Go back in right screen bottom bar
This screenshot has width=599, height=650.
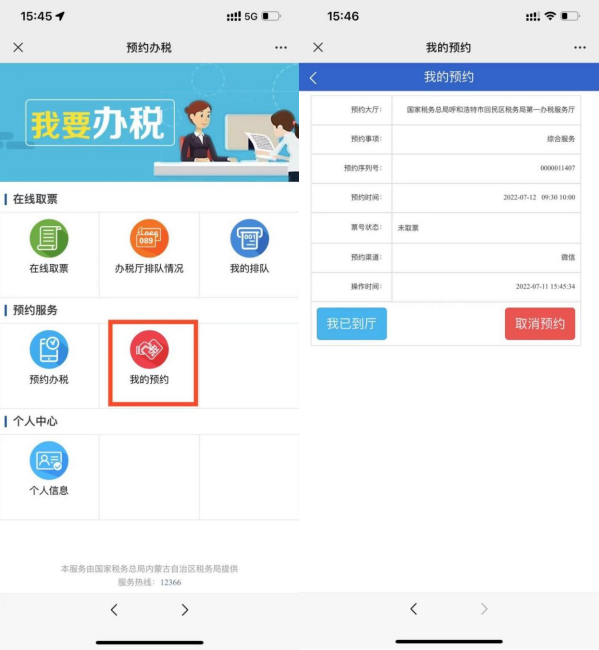(x=414, y=609)
